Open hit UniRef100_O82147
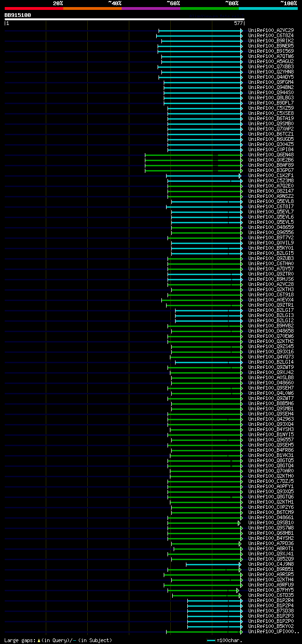This screenshot has width=302, height=644. [271, 191]
